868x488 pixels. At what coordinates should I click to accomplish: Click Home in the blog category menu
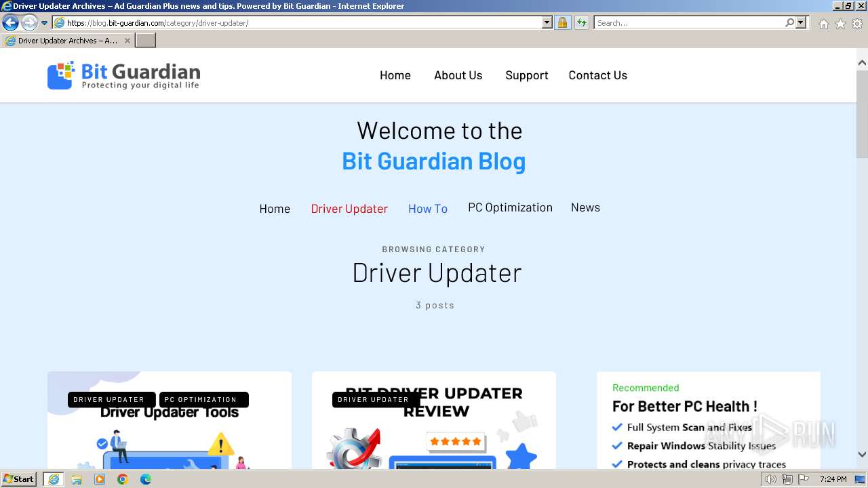[275, 209]
